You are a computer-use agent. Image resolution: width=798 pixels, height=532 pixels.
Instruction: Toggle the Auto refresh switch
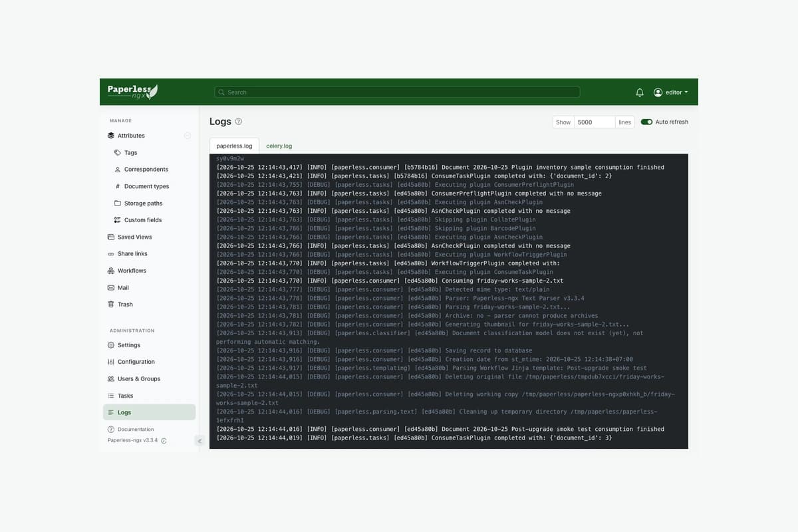(646, 122)
